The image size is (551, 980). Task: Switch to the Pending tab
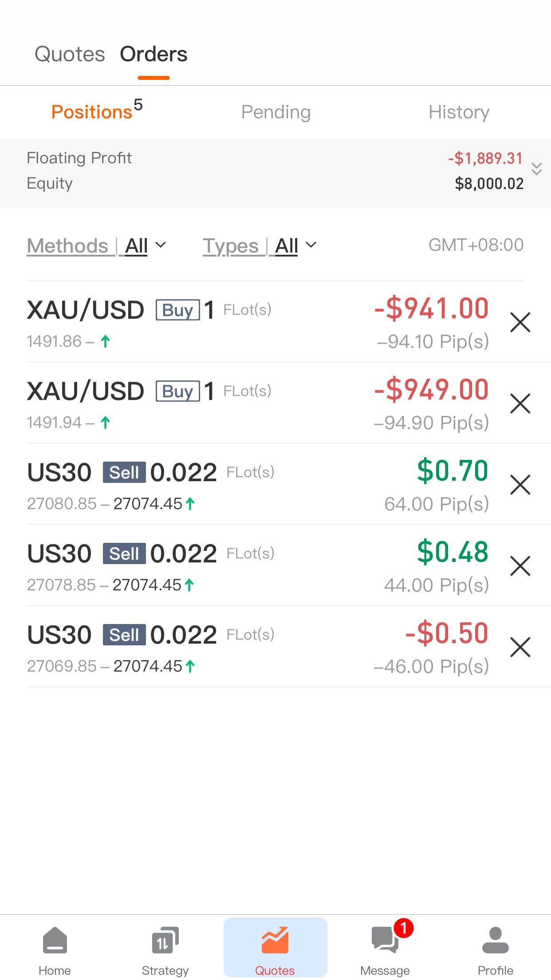click(275, 112)
